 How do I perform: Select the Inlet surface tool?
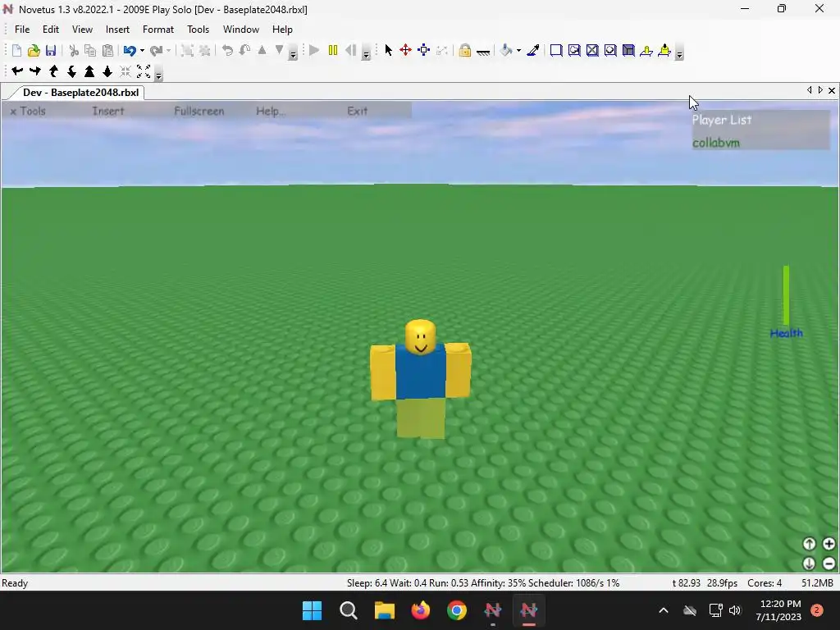tap(628, 50)
